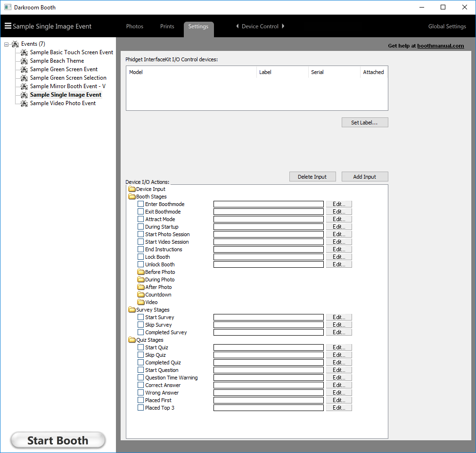Go to next settings section right arrow
The width and height of the screenshot is (476, 453).
283,26
